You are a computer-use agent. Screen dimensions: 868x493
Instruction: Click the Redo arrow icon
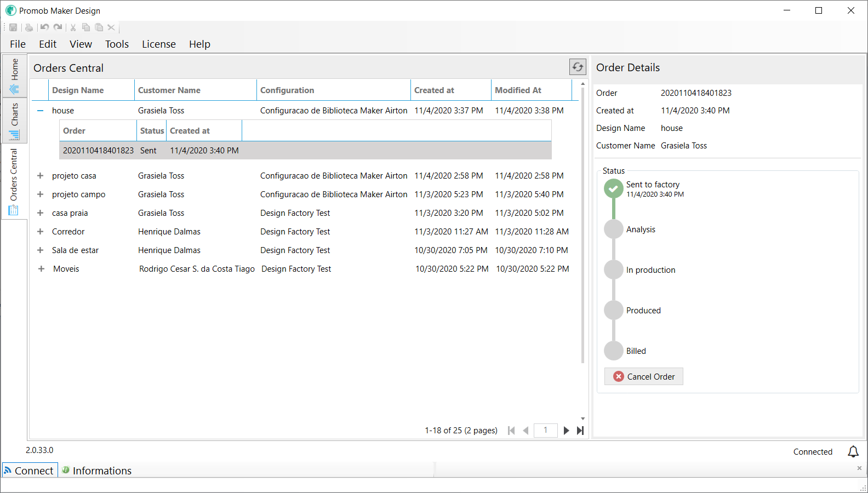tap(58, 27)
